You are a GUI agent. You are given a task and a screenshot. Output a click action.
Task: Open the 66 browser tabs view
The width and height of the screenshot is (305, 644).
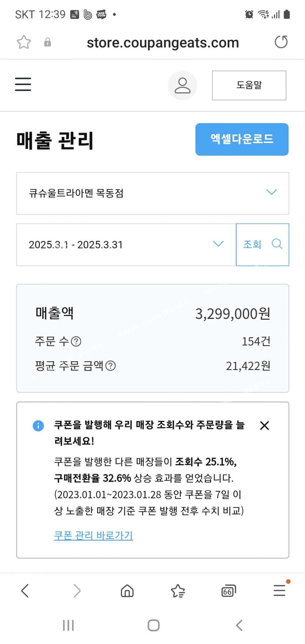tap(228, 591)
